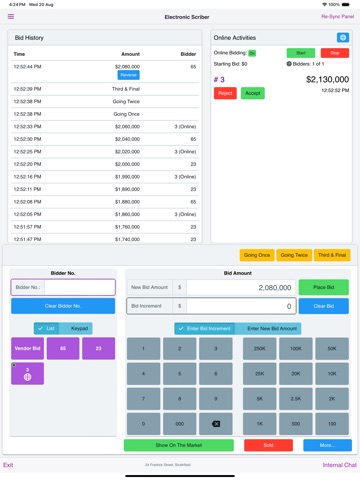The width and height of the screenshot is (360, 480).
Task: Click the 12:52:33 PM bid history row
Action: pyautogui.click(x=105, y=127)
